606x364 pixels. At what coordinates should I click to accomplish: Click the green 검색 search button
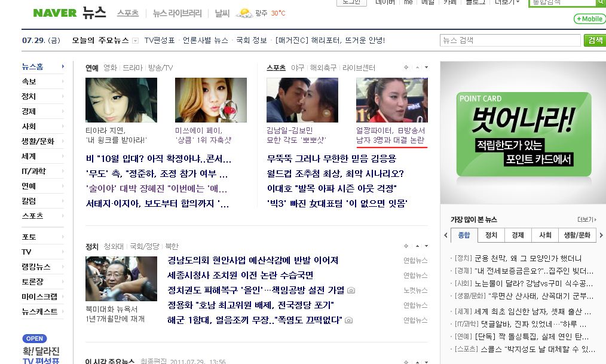pyautogui.click(x=595, y=40)
